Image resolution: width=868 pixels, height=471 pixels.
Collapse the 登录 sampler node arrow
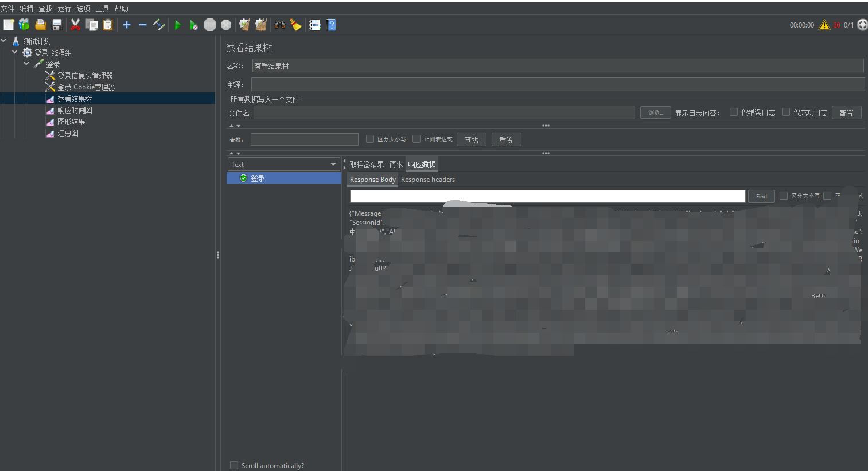26,64
